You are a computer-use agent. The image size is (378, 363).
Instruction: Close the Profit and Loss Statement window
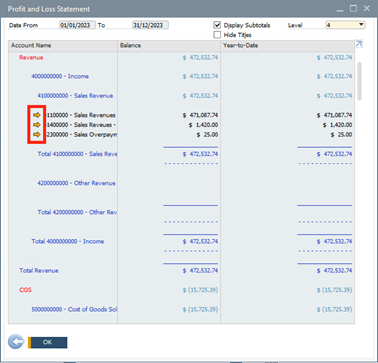tap(367, 8)
